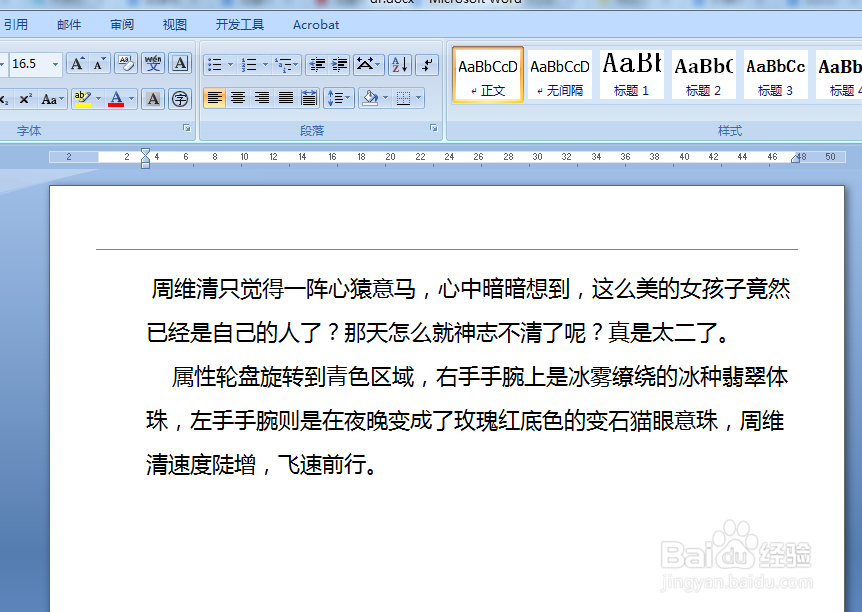Click the first-line indent ruler marker
The width and height of the screenshot is (862, 612).
145,151
